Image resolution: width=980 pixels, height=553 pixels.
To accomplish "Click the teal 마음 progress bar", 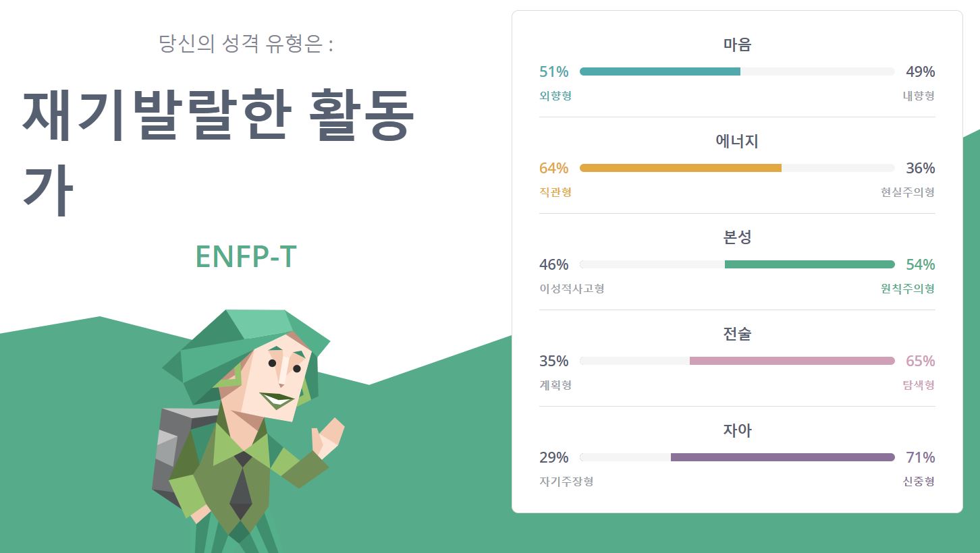I will [737, 71].
